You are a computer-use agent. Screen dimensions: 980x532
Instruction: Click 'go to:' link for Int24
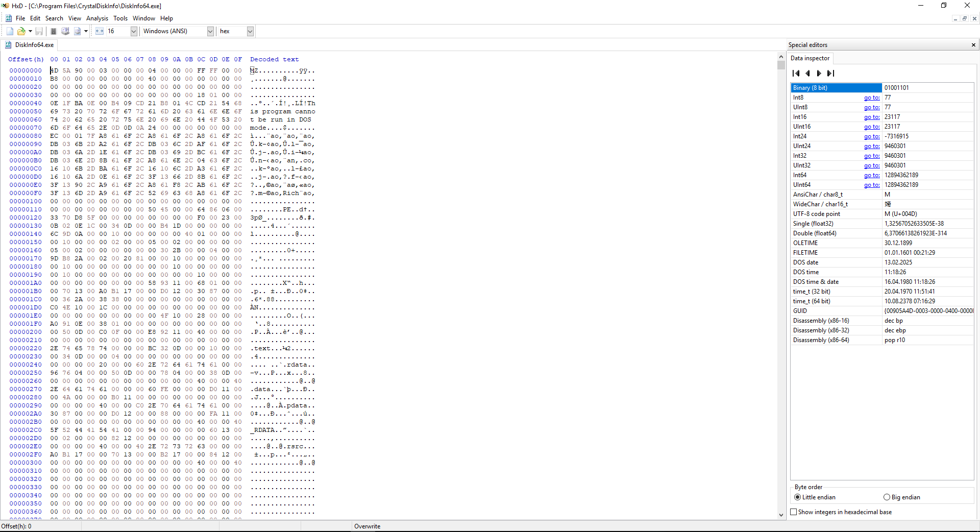pyautogui.click(x=872, y=136)
